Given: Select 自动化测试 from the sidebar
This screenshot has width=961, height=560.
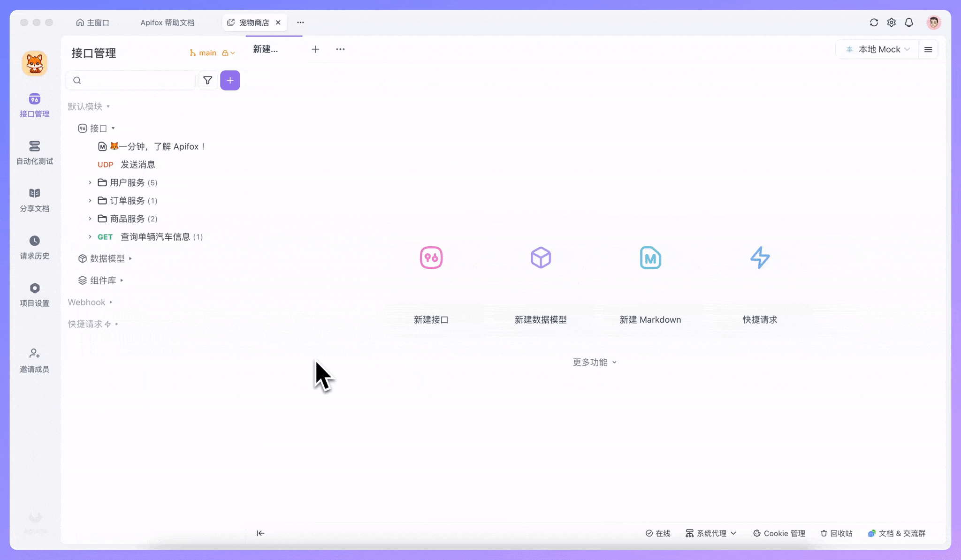Looking at the screenshot, I should 34,153.
